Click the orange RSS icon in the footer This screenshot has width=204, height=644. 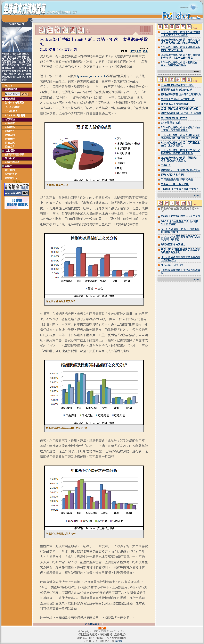[102, 628]
